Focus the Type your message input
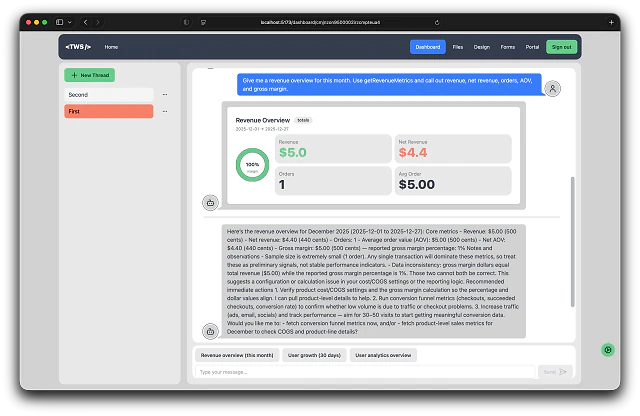 pyautogui.click(x=365, y=372)
